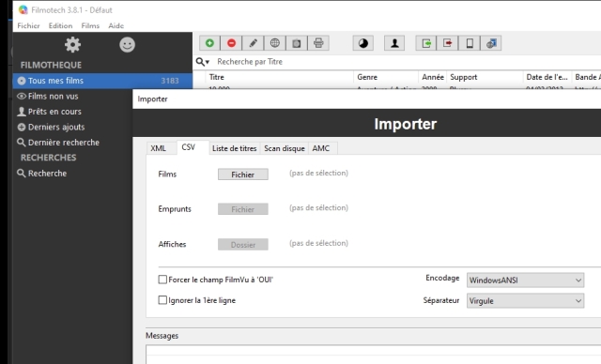The width and height of the screenshot is (601, 364).
Task: Click Fichier button for Emprunts
Action: 243,209
